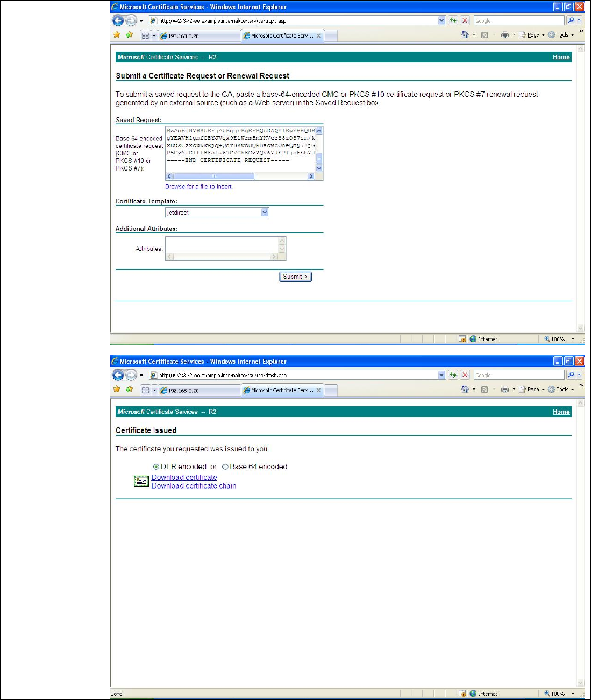Expand address bar history dropdown in certrqxt.asp window
This screenshot has height=700, width=591.
coord(442,20)
